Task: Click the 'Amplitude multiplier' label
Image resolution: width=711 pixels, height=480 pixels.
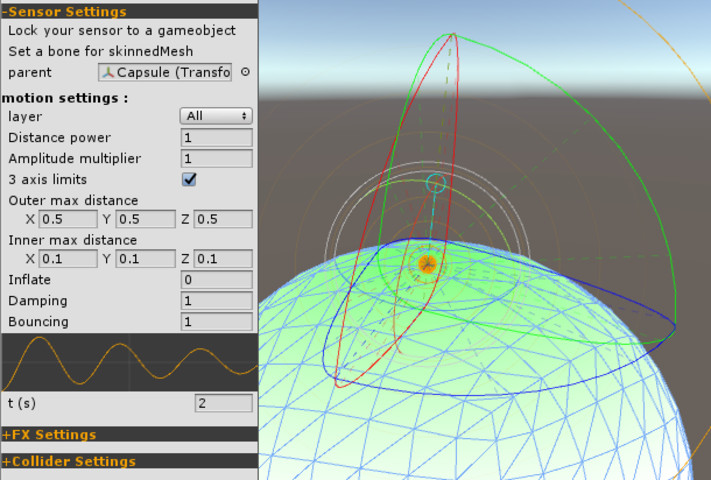Action: coord(75,159)
